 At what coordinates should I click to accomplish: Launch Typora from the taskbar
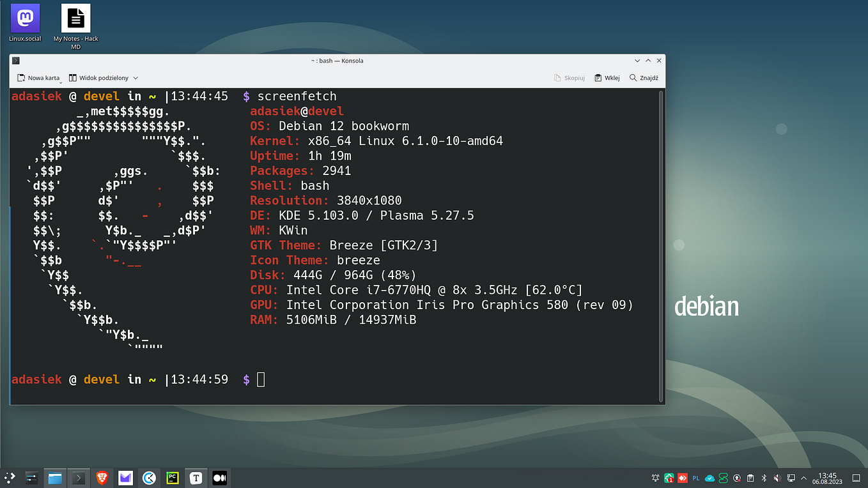click(196, 477)
